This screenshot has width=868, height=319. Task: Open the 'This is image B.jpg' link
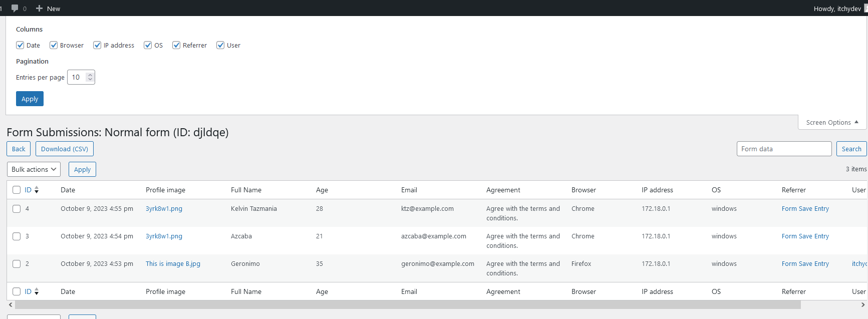pos(173,264)
